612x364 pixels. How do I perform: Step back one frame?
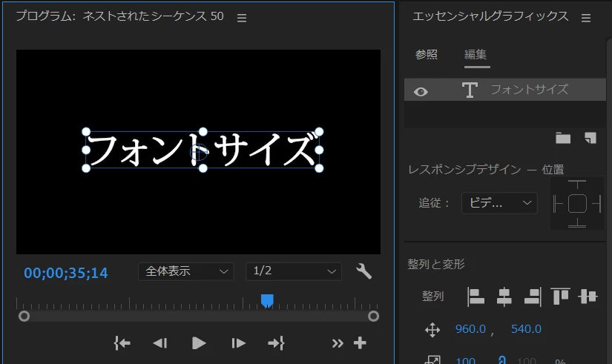pos(160,343)
